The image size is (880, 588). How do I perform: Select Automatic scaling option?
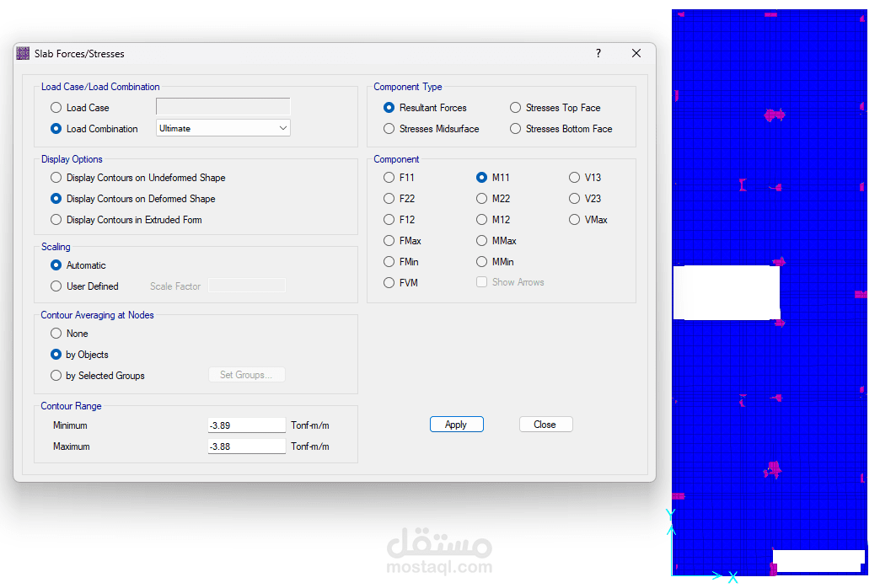tap(56, 265)
